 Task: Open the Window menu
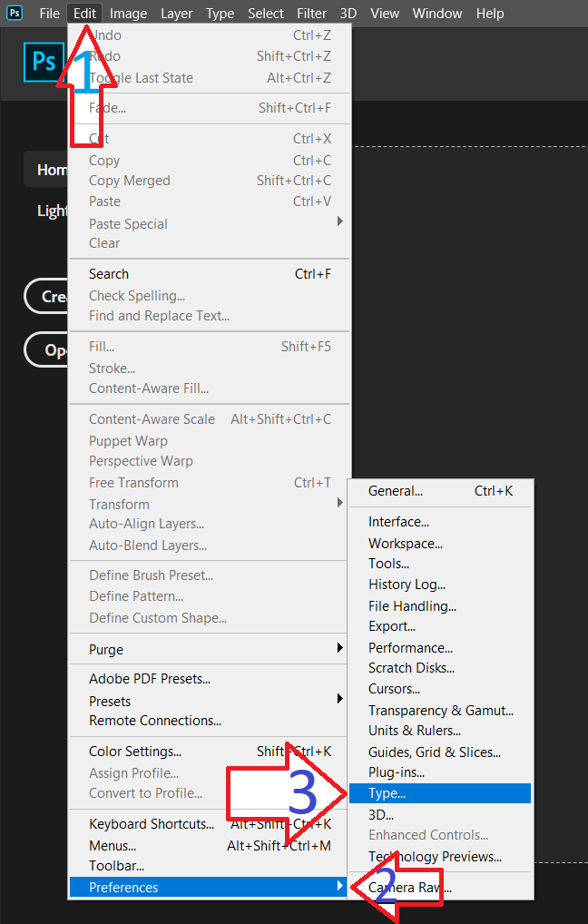pyautogui.click(x=437, y=13)
